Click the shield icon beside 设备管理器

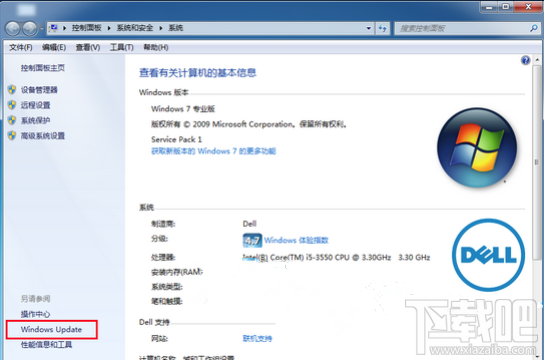(x=12, y=90)
